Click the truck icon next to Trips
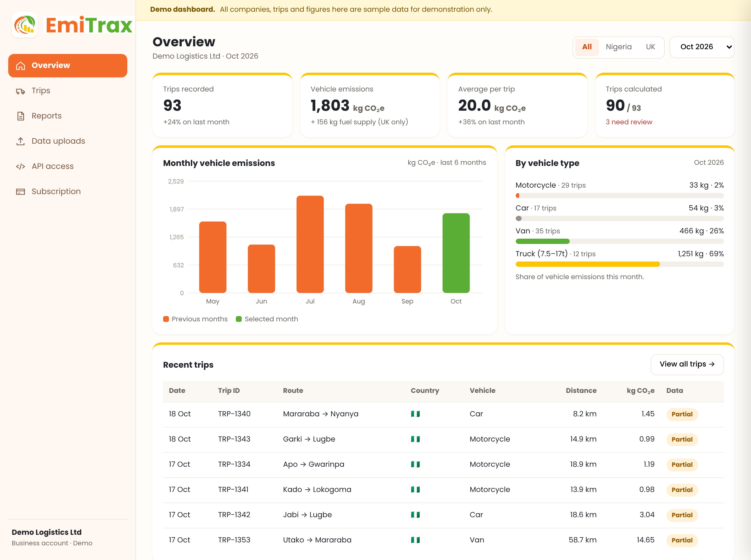 [x=20, y=91]
